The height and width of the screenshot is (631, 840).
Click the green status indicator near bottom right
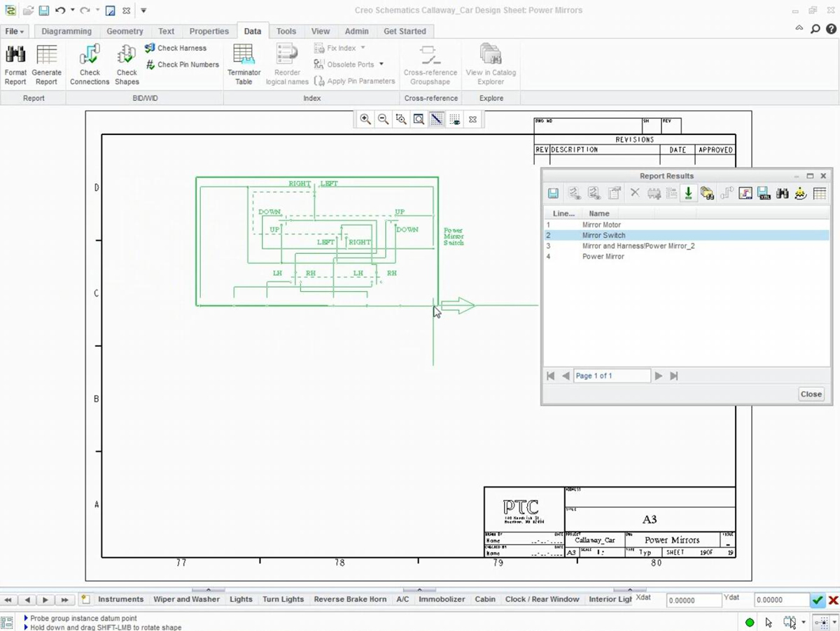coord(749,621)
